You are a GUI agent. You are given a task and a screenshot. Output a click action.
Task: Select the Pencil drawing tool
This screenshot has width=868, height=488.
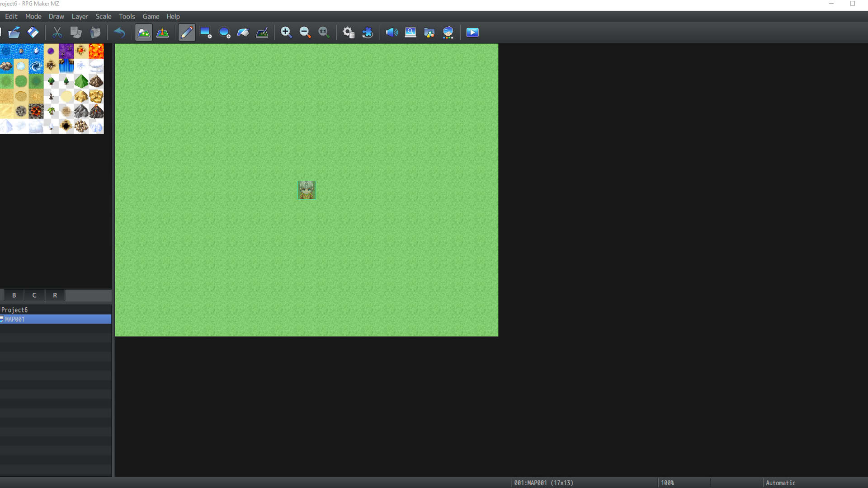[x=187, y=33]
